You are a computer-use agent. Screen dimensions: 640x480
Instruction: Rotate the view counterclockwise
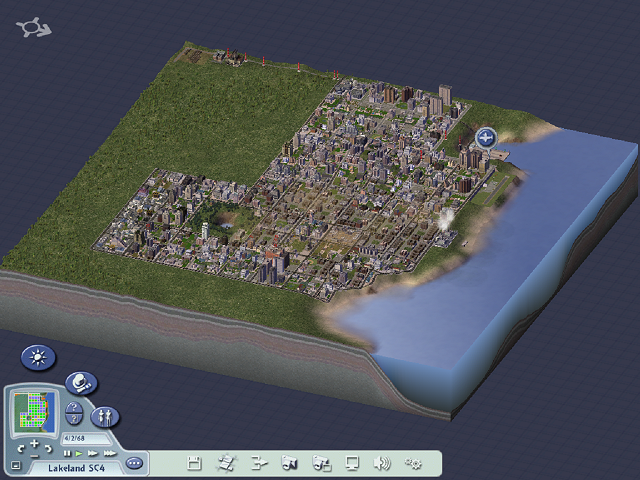[20, 450]
